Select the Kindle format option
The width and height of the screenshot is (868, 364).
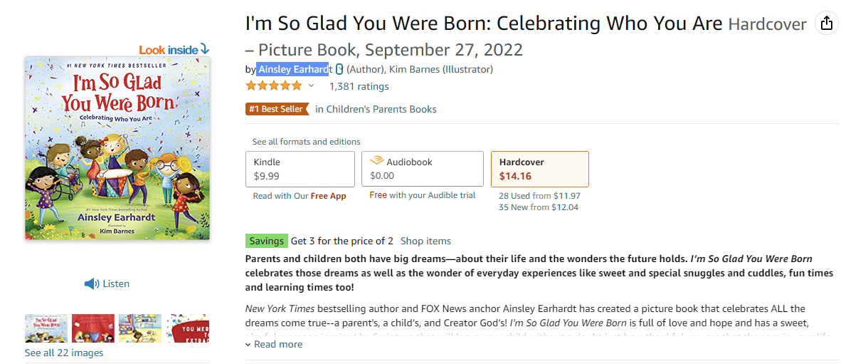click(300, 170)
